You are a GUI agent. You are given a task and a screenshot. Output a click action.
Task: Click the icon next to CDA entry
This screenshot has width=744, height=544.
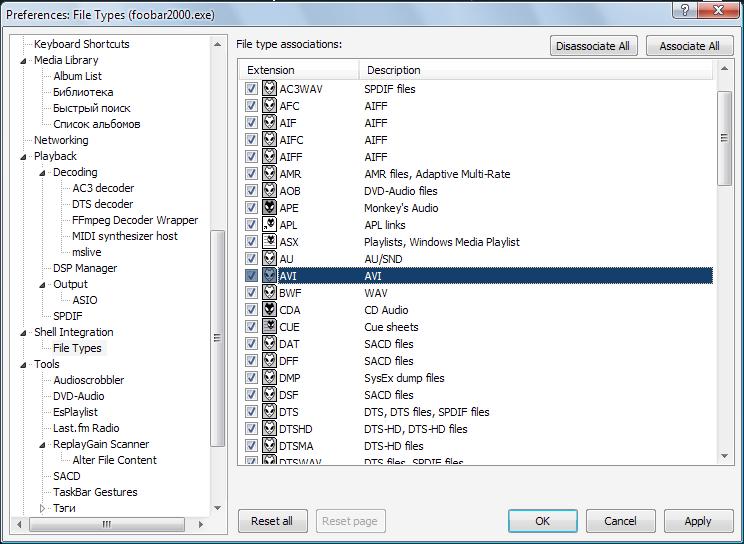(270, 310)
